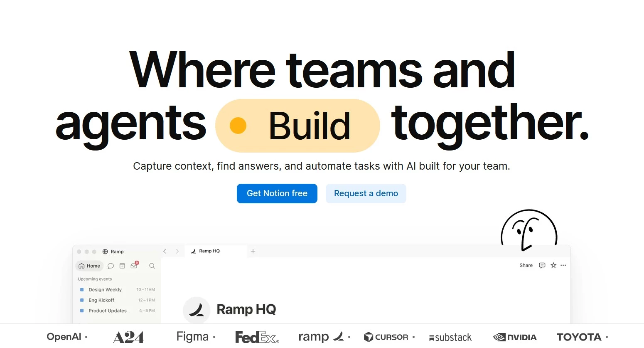The width and height of the screenshot is (644, 348).
Task: Open the Eng Kickoff event
Action: (x=117, y=300)
